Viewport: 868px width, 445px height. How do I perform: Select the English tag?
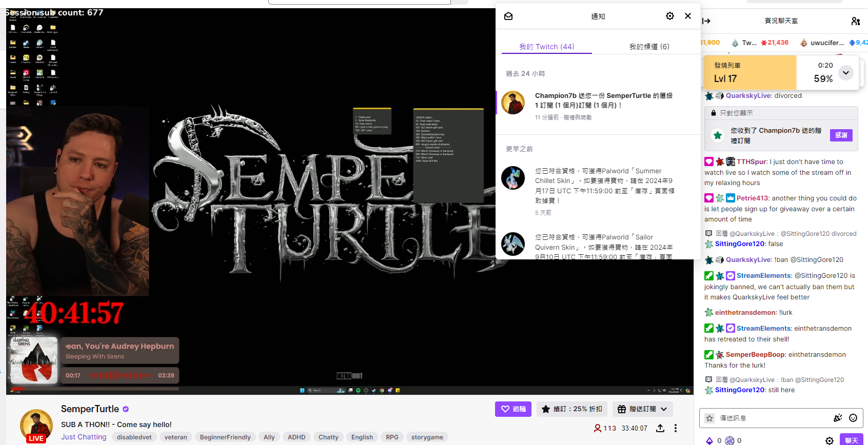pos(362,437)
